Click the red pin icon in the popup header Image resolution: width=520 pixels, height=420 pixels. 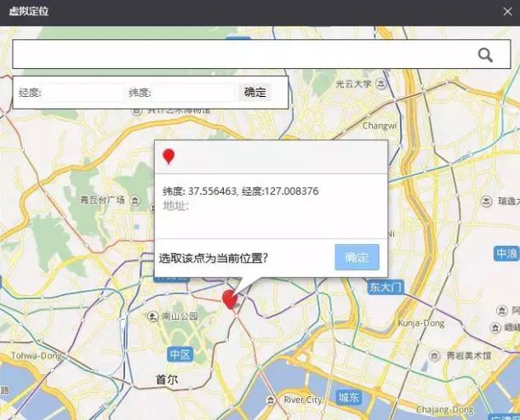click(x=169, y=156)
